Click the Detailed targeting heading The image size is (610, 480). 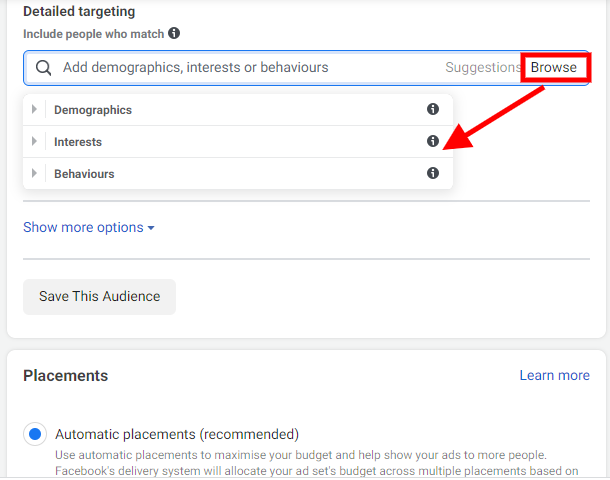pyautogui.click(x=79, y=11)
